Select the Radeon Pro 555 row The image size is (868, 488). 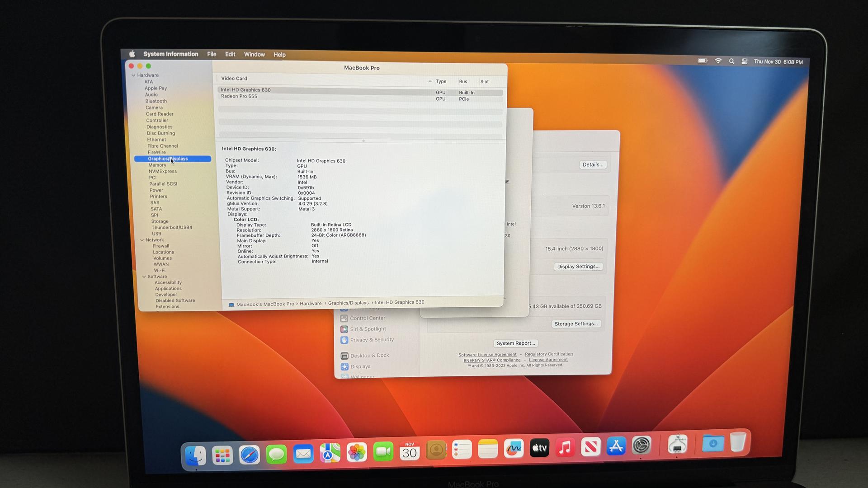pos(360,98)
